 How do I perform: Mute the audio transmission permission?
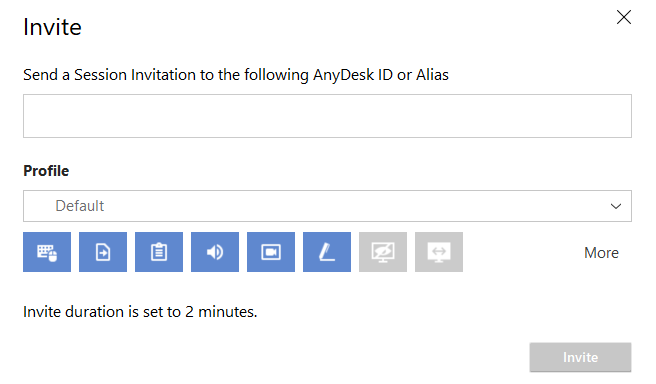click(215, 252)
